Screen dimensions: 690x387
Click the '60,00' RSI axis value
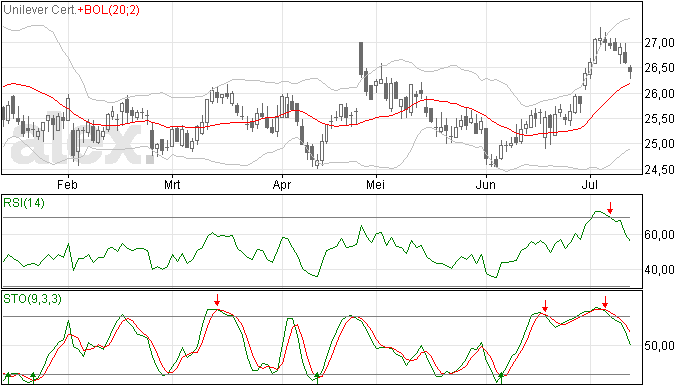point(659,235)
